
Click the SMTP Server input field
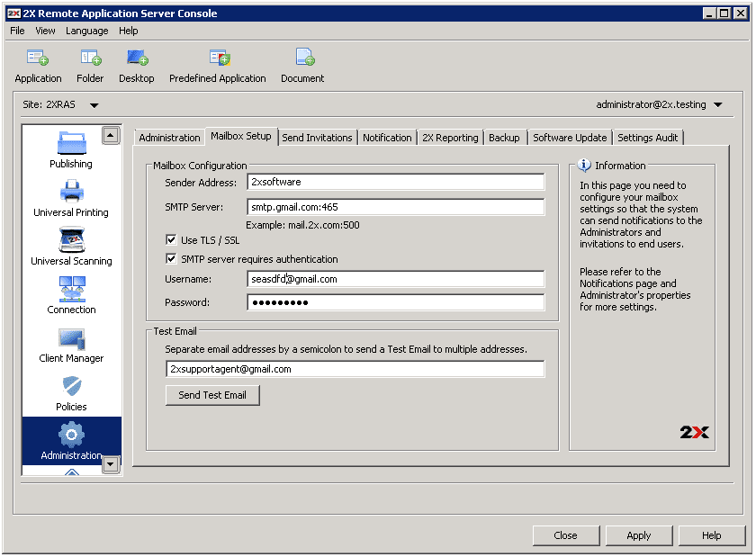tap(396, 207)
